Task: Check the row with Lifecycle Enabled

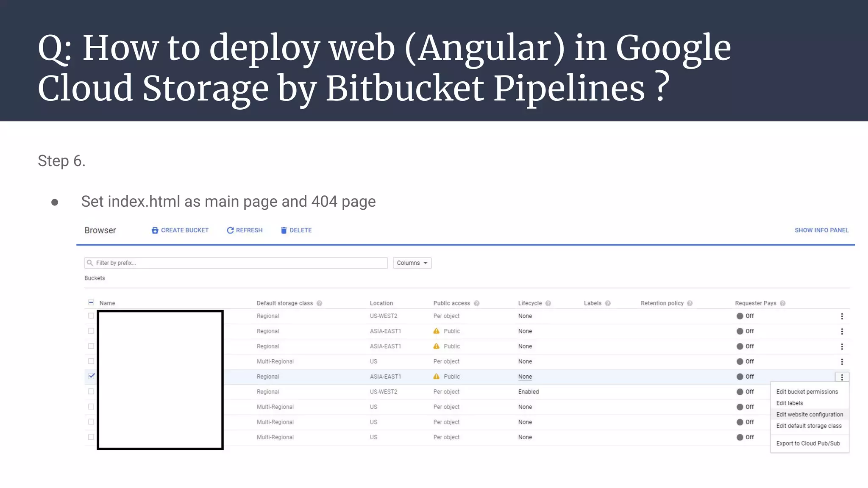Action: [91, 391]
